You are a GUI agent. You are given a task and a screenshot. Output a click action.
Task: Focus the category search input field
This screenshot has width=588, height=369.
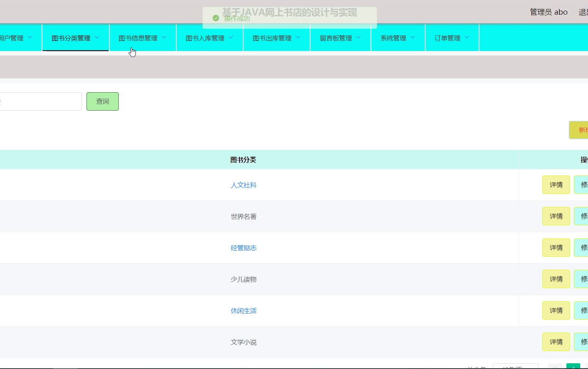coord(40,101)
